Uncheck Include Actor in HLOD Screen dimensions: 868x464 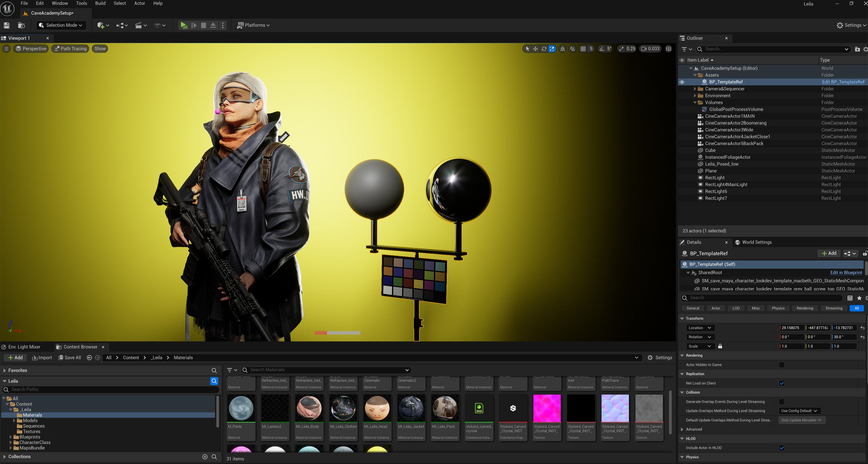tap(782, 448)
